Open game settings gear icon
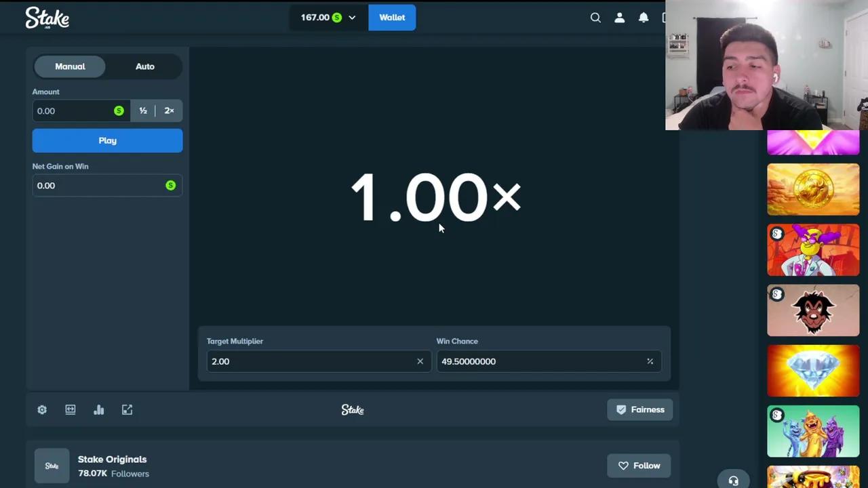The width and height of the screenshot is (868, 488). (x=42, y=409)
